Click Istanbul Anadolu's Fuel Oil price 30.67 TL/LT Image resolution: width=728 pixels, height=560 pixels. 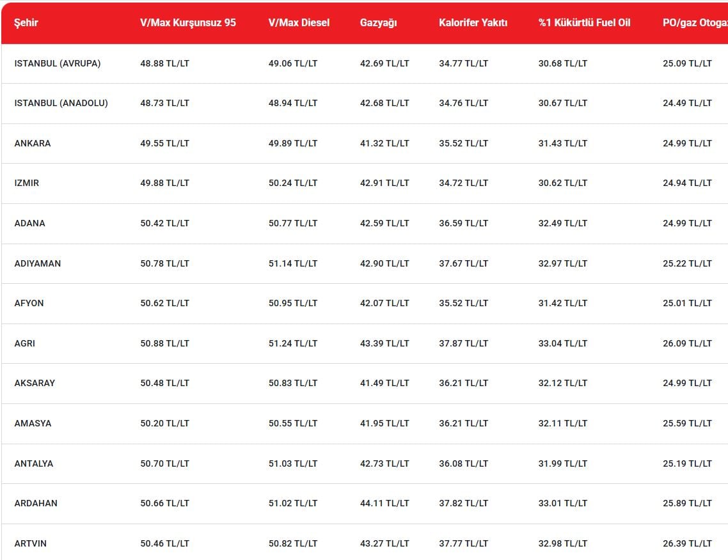tap(563, 103)
